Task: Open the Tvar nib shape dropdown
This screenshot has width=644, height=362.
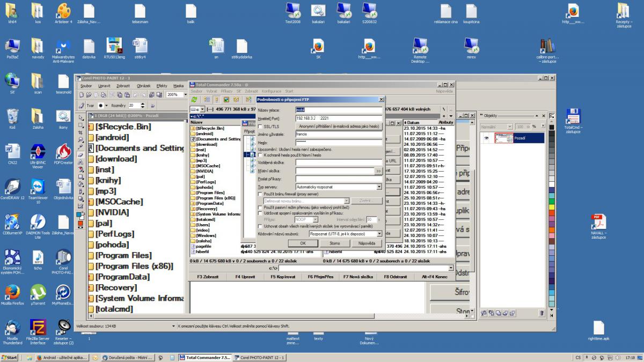Action: 106,106
